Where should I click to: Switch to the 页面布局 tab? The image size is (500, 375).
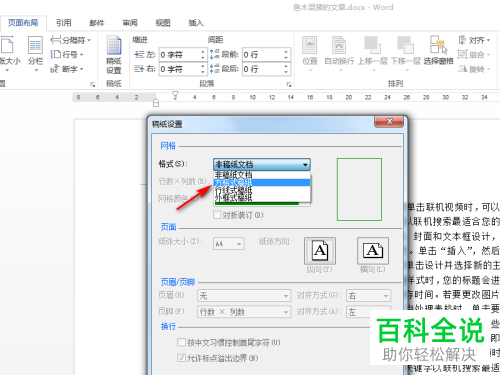coord(23,23)
